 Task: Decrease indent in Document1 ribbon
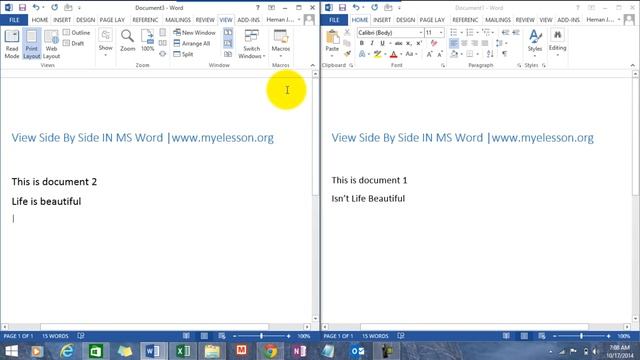505,32
